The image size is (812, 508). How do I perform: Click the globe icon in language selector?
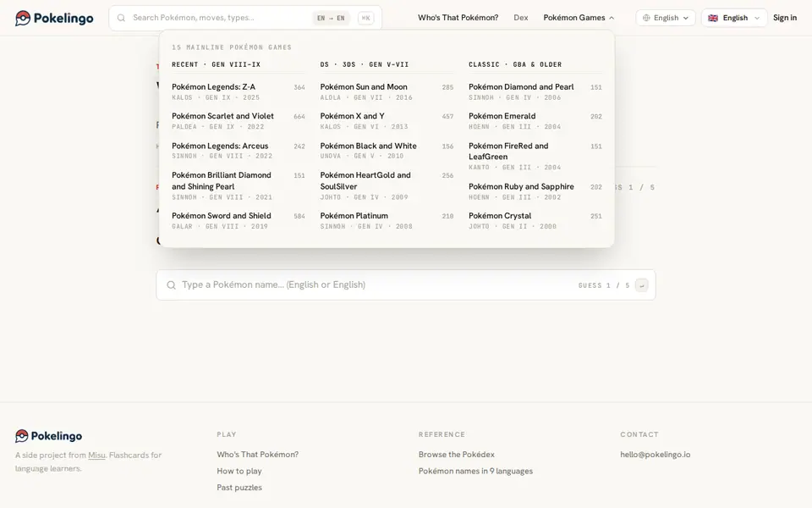click(646, 18)
